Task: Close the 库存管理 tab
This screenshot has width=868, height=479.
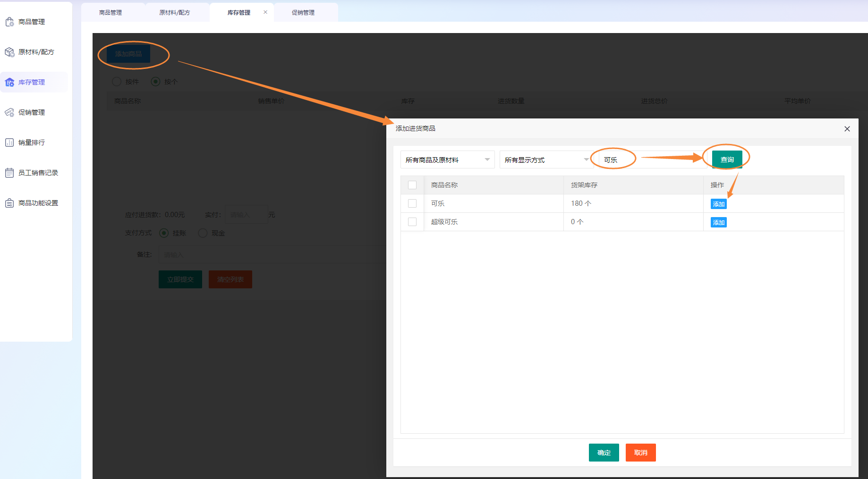Action: point(265,12)
